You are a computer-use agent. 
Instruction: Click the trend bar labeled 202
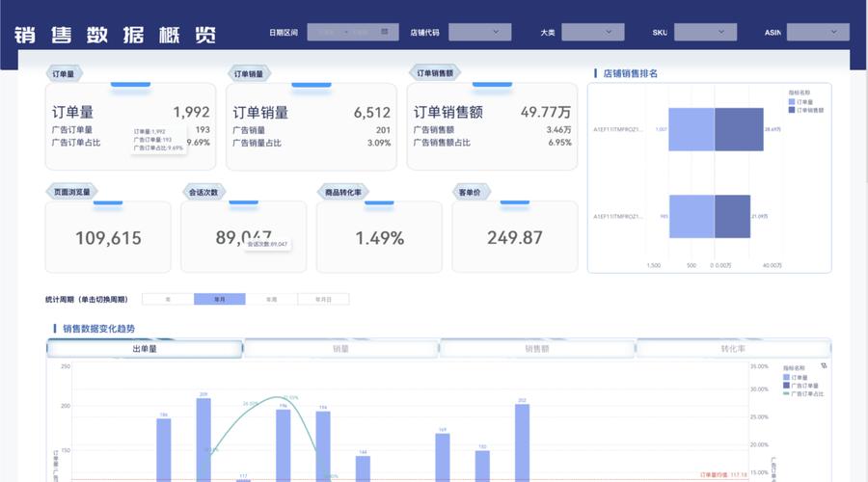coord(522,442)
